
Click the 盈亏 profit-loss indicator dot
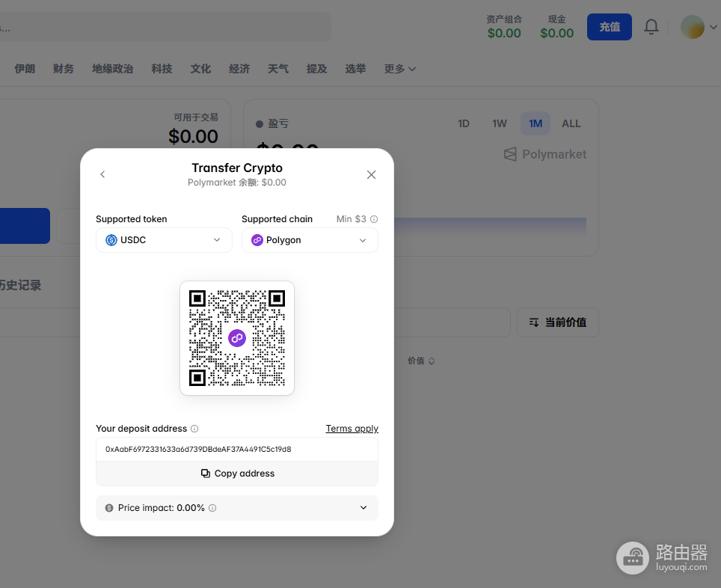[x=260, y=124]
